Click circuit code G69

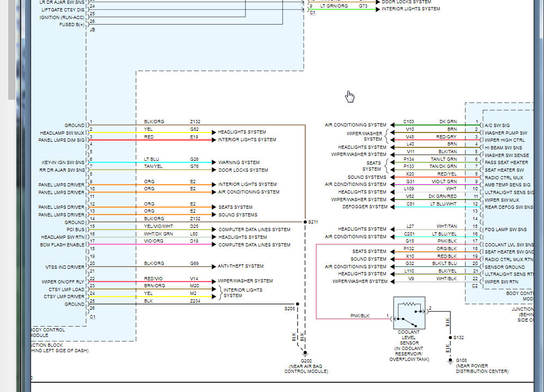(x=194, y=263)
